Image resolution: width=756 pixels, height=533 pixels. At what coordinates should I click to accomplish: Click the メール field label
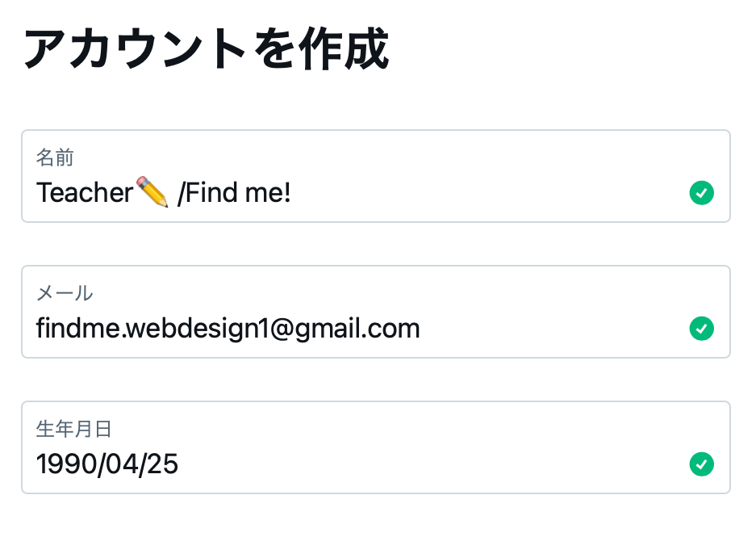coord(65,293)
